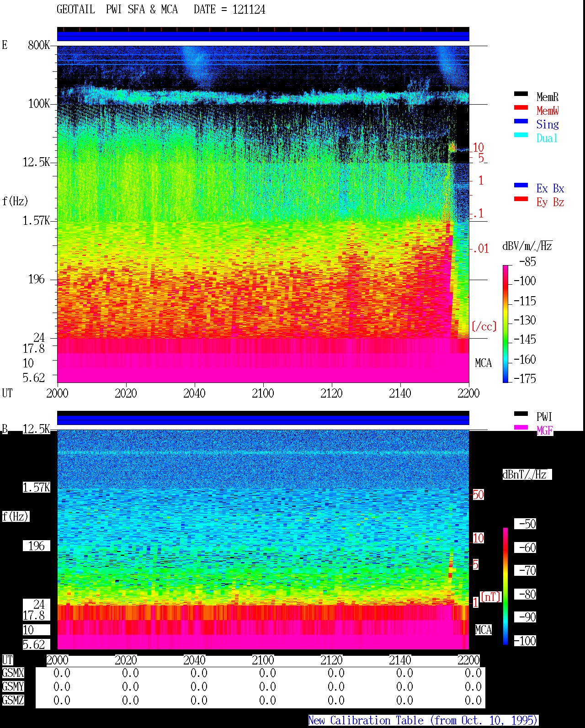Click the dBnT magnetic field color scale bar
The width and height of the screenshot is (585, 728).
[x=505, y=586]
